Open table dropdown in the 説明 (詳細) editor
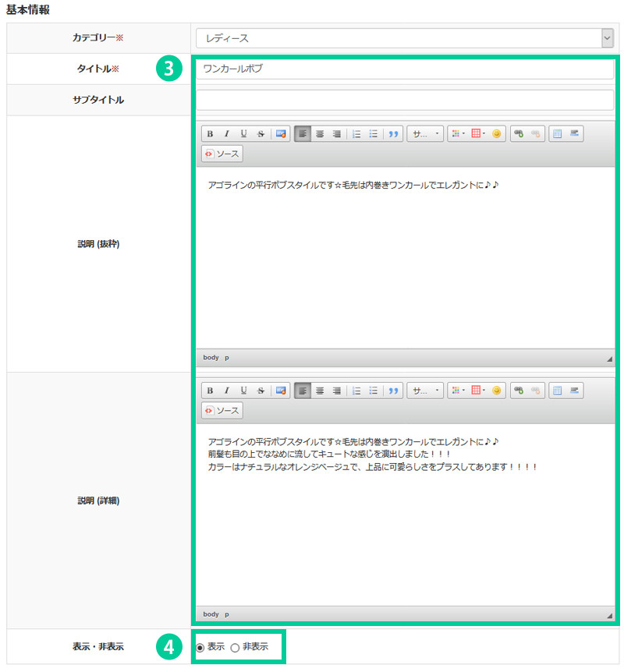624x672 pixels. click(478, 391)
